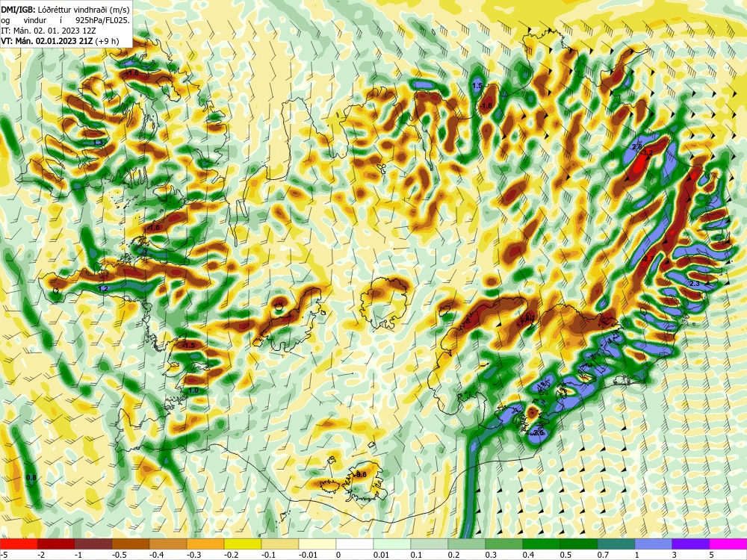Select the very pale green 0.01 swatch

392,544
